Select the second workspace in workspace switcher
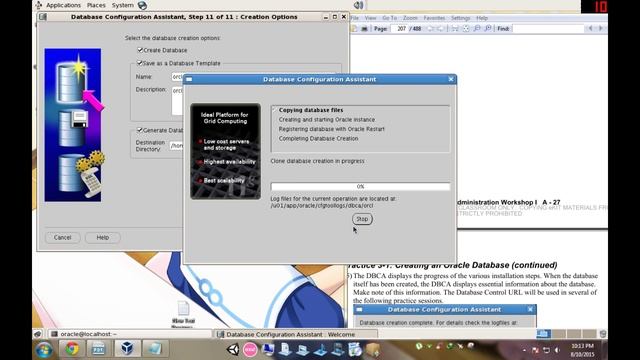Screen dimensions: 640x360 point(558,334)
